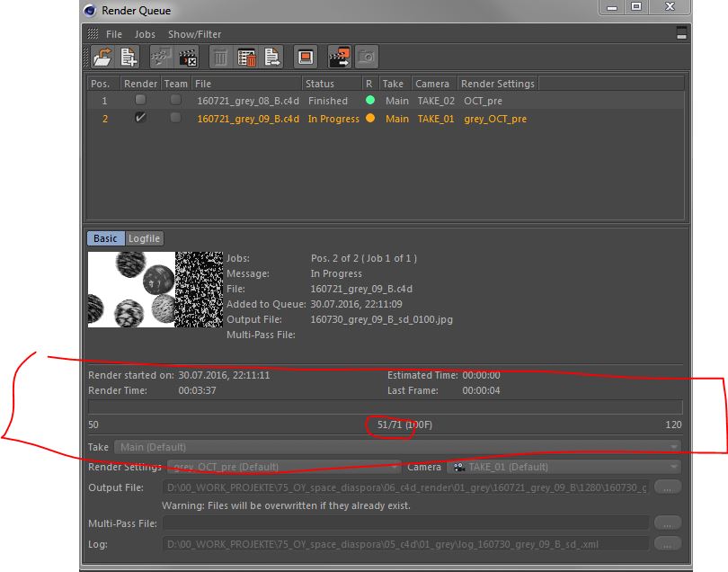728x572 pixels.
Task: Click browse button next to Multi-Pass File
Action: 668,523
